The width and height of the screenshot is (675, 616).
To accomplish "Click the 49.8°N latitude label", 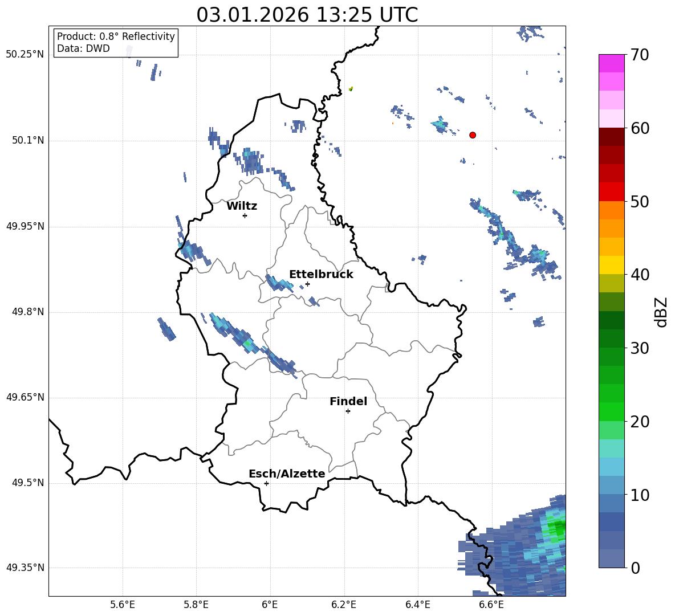I will pos(28,312).
